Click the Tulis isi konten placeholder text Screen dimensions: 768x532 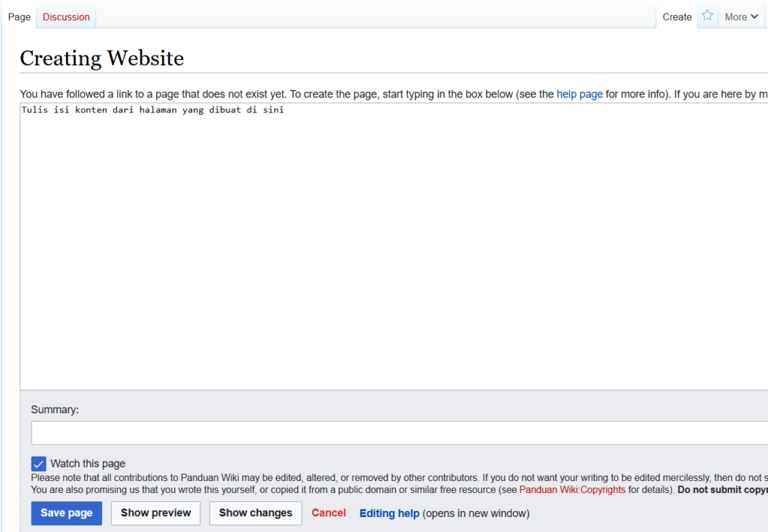pyautogui.click(x=153, y=109)
